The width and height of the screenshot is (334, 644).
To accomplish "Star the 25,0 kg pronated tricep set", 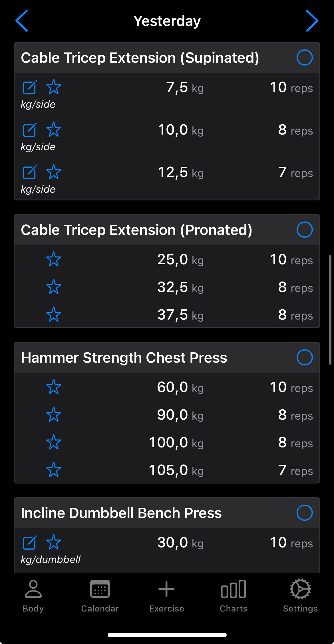I will click(53, 259).
